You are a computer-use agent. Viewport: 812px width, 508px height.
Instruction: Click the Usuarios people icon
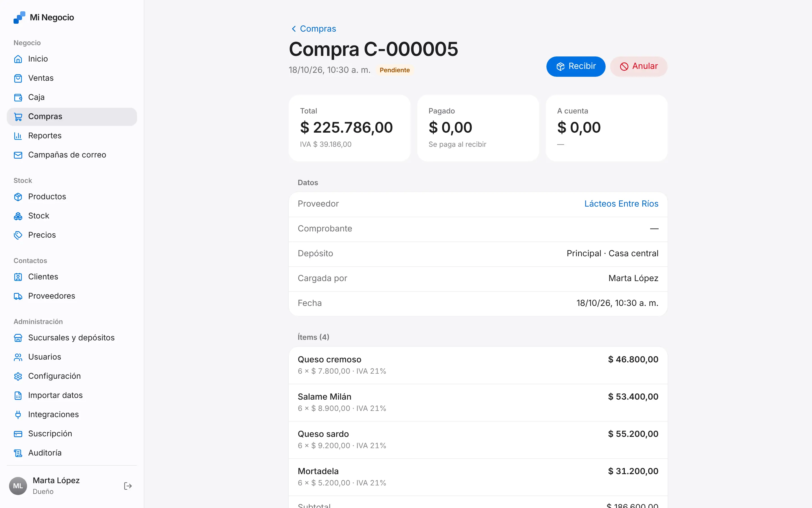tap(18, 357)
